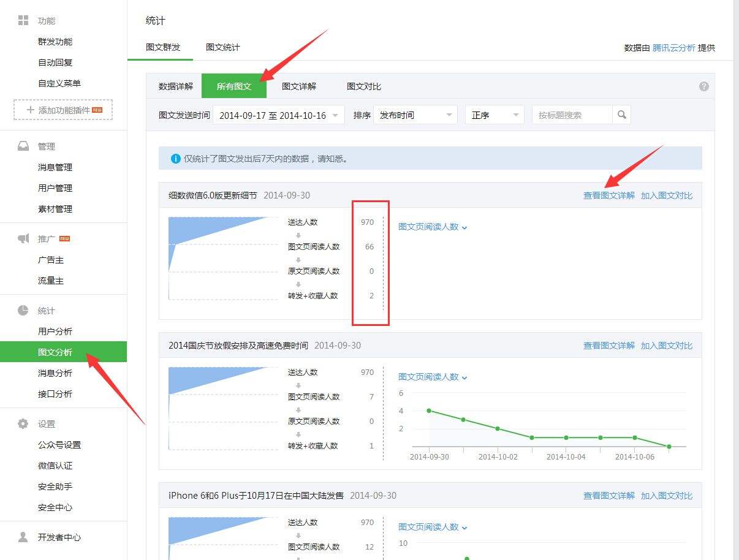Click the 查看图文详解 link for 细数微信6.0版
This screenshot has height=560, width=739.
[608, 195]
